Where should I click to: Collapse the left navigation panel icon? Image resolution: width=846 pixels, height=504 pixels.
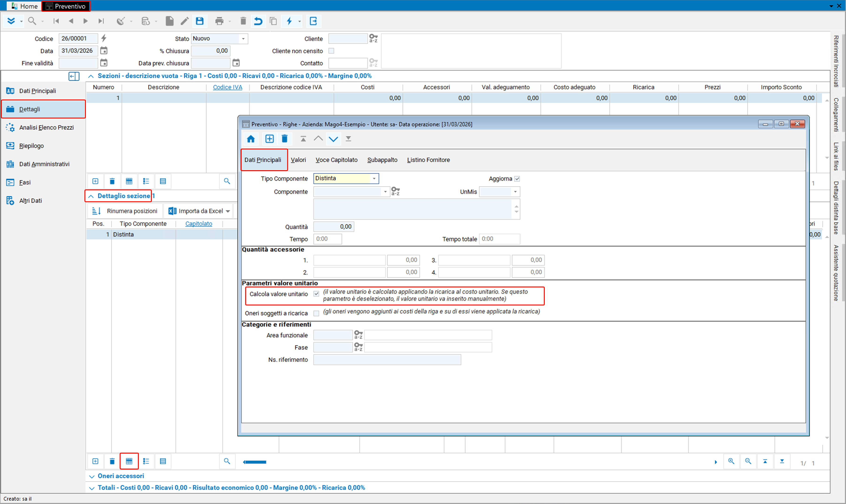[x=74, y=76]
